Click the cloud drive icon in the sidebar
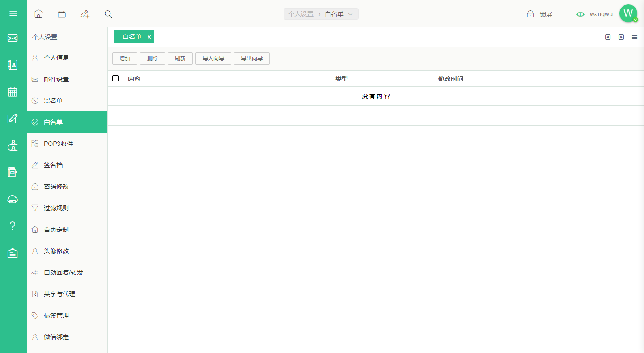 coord(13,199)
